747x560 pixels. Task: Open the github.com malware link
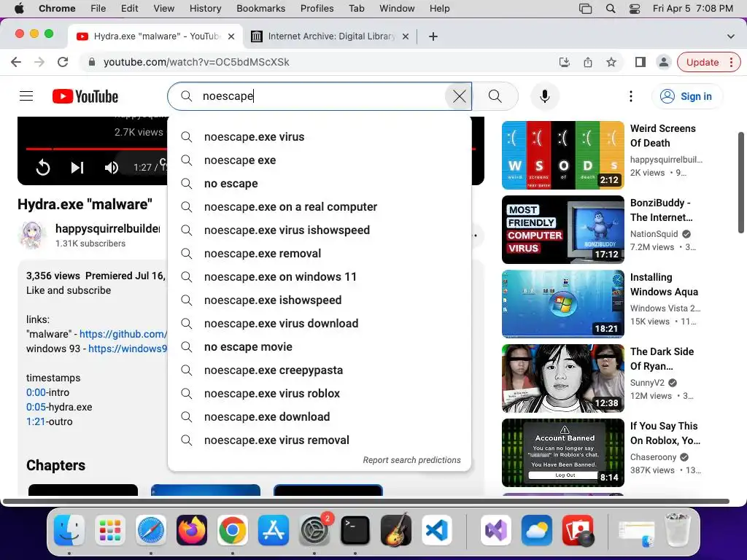click(x=123, y=334)
